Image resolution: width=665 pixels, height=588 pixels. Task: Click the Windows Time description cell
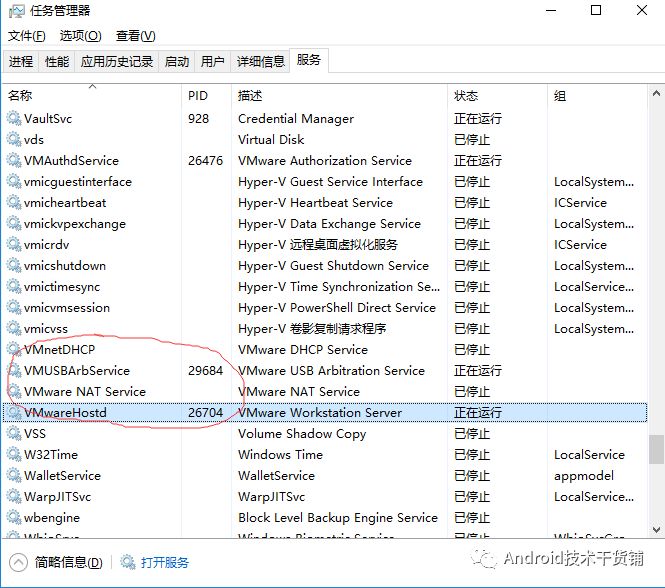tap(280, 454)
